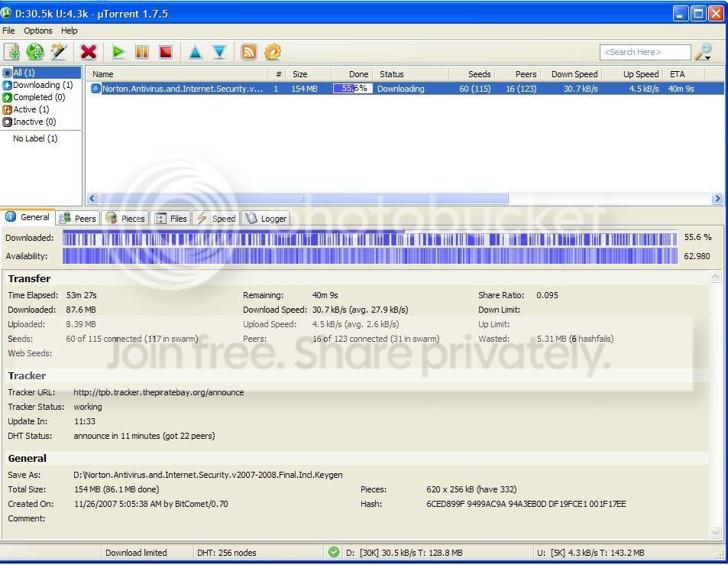Open the Preferences gear icon

pyautogui.click(x=273, y=52)
